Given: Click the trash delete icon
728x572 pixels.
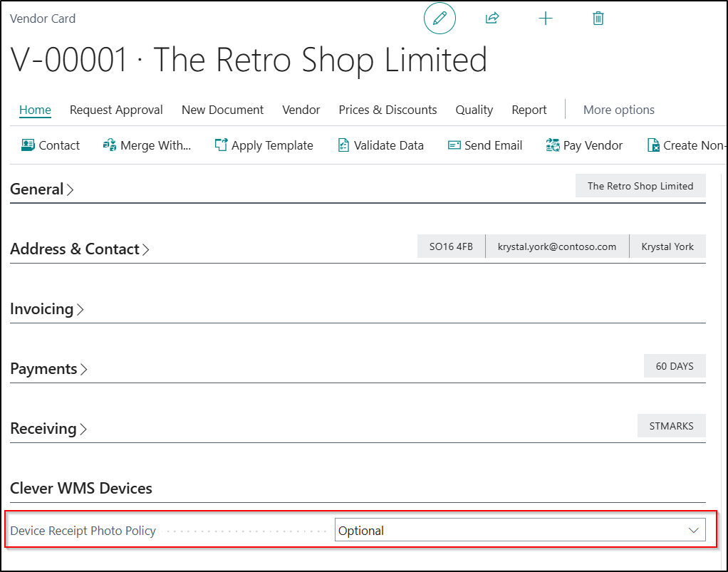Looking at the screenshot, I should pyautogui.click(x=598, y=19).
